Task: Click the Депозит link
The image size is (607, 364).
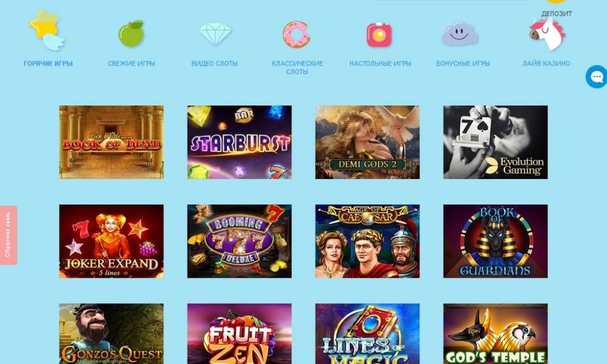Action: click(556, 13)
